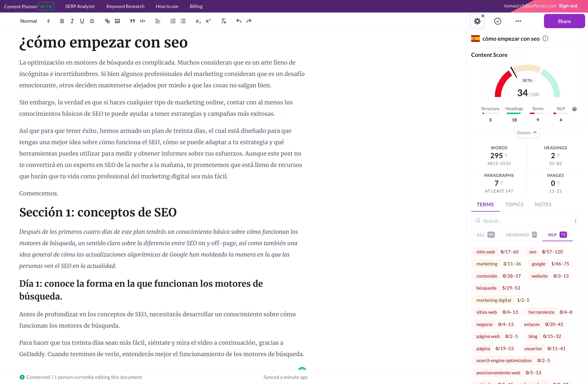The image size is (588, 384).
Task: Sign out of the account
Action: (568, 6)
